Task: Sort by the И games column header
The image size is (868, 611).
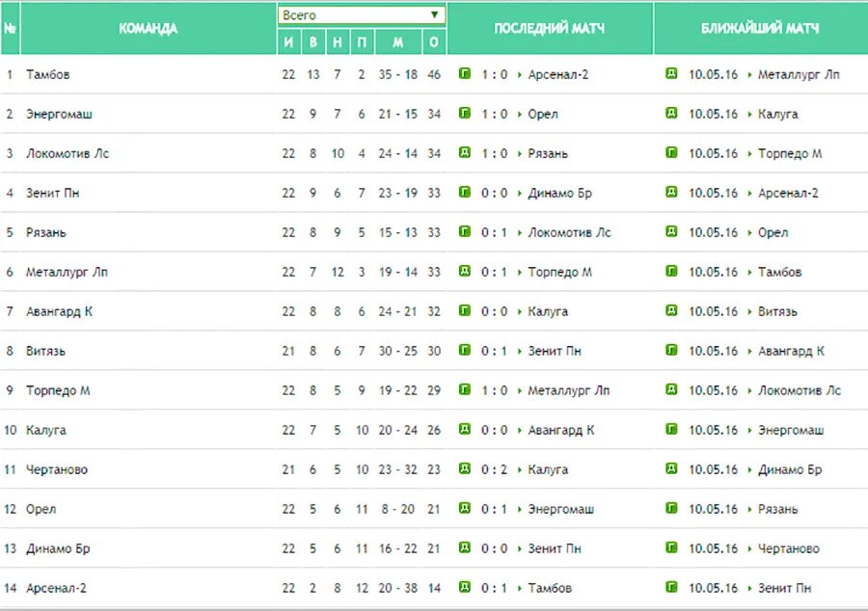Action: (x=288, y=41)
